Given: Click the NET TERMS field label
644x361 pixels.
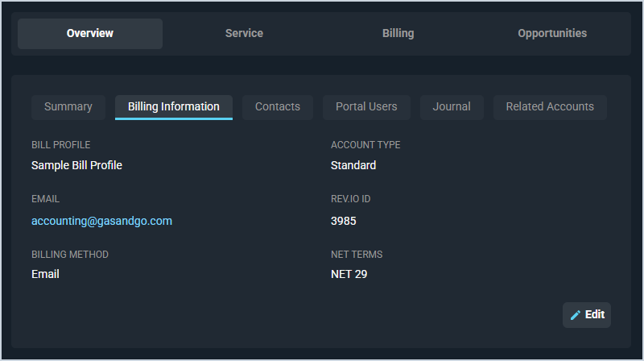Looking at the screenshot, I should click(357, 255).
